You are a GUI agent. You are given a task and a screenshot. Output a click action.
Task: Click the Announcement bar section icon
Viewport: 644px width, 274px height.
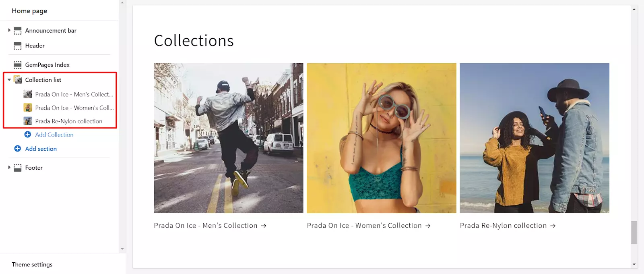tap(18, 31)
